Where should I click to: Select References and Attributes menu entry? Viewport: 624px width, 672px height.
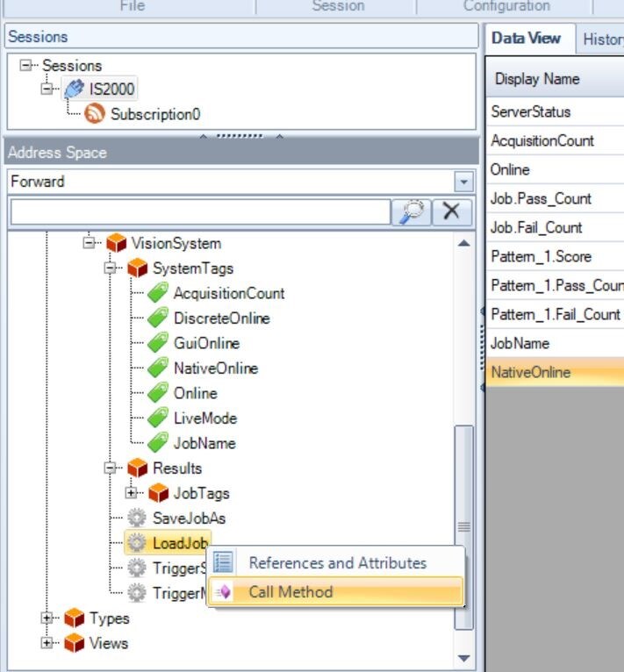(x=337, y=563)
